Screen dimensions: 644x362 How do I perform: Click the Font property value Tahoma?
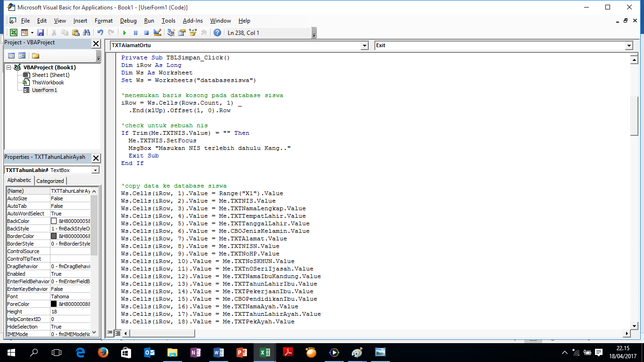[x=70, y=296]
